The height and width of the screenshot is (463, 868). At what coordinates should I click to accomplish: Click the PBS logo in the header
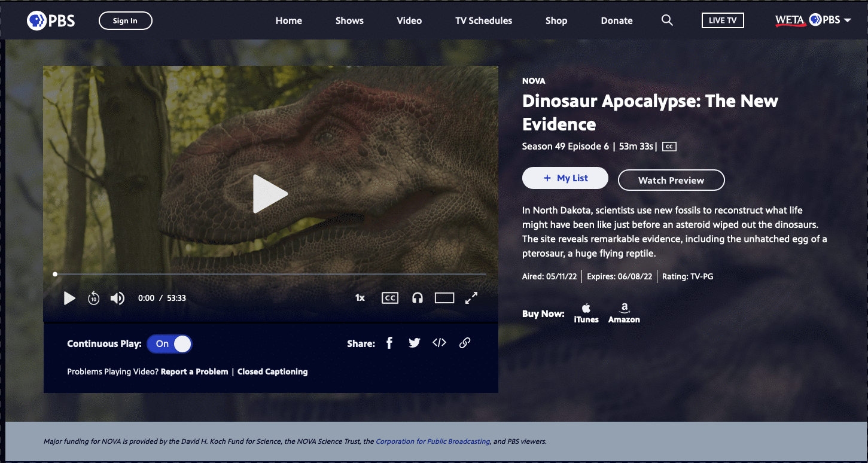point(51,21)
